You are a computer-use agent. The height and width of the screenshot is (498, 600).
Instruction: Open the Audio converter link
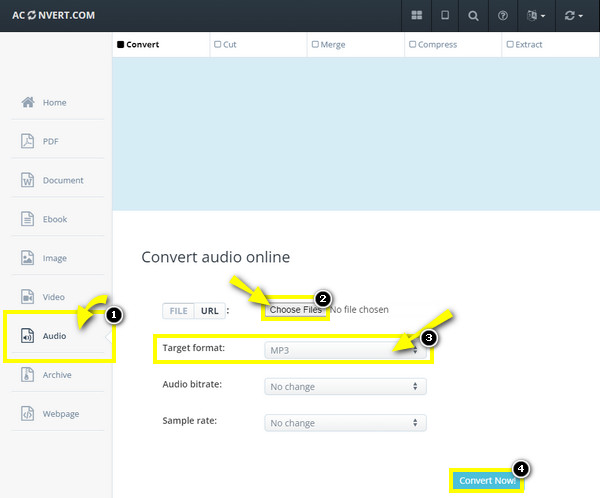click(54, 336)
